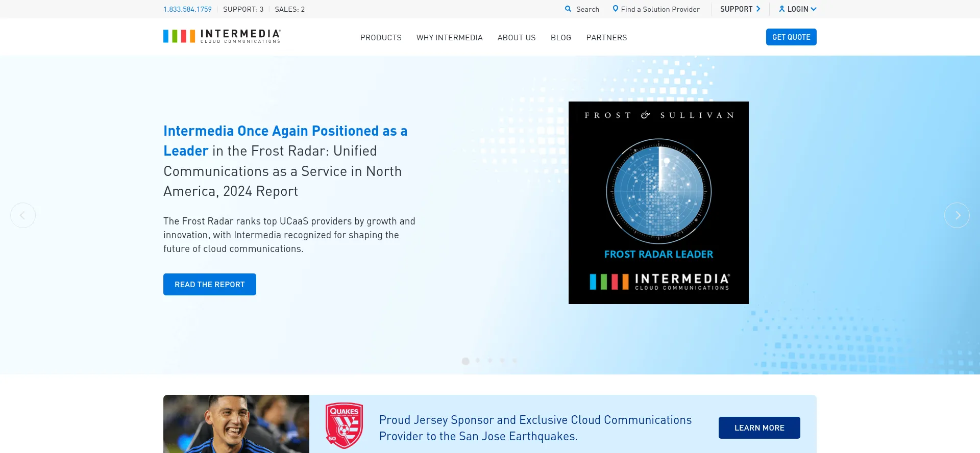
Task: Select the first carousel indicator dot
Action: coord(465,361)
